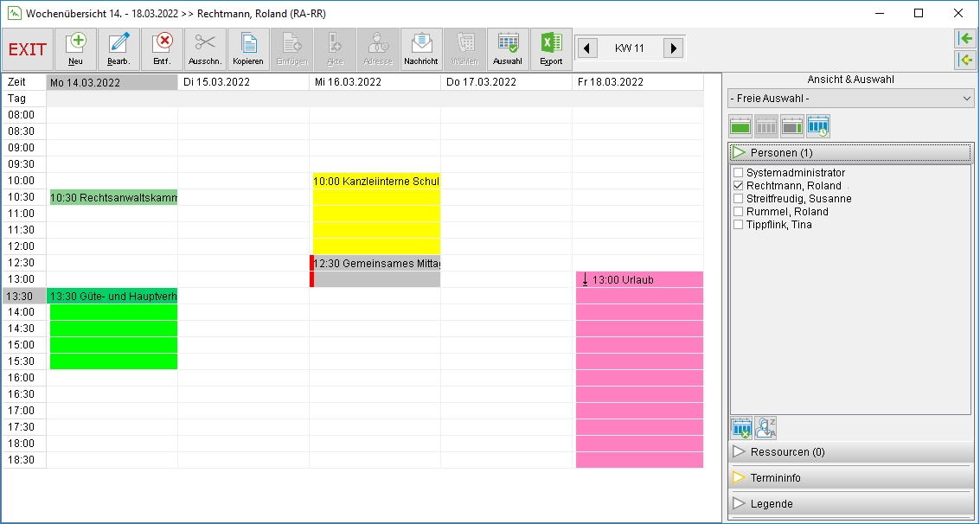Open the Auswahl calendar selection icon
This screenshot has width=980, height=524.
(x=508, y=48)
